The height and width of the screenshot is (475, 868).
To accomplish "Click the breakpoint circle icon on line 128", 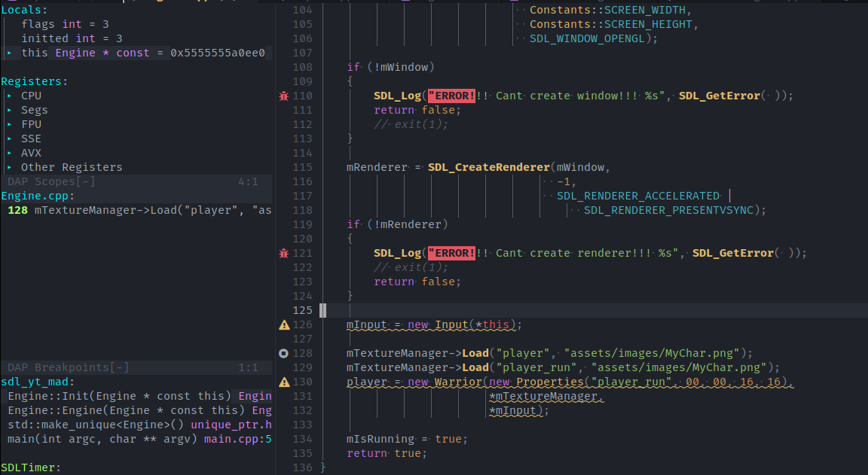I will 283,352.
